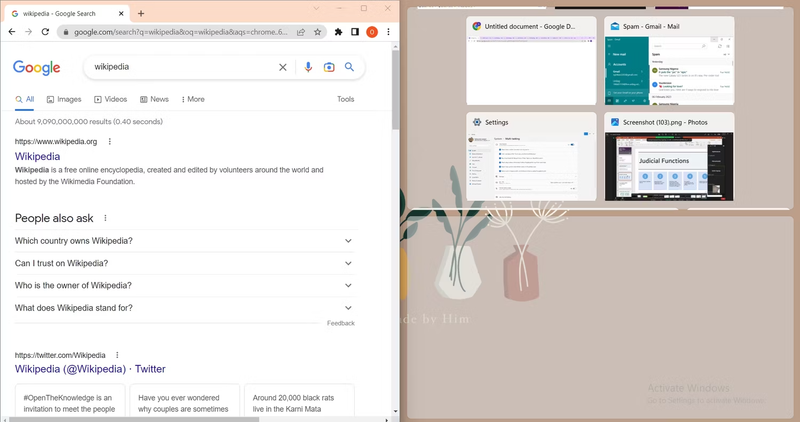The image size is (800, 422).
Task: Activate the wikipedia - Google Search tab
Action: (66, 14)
